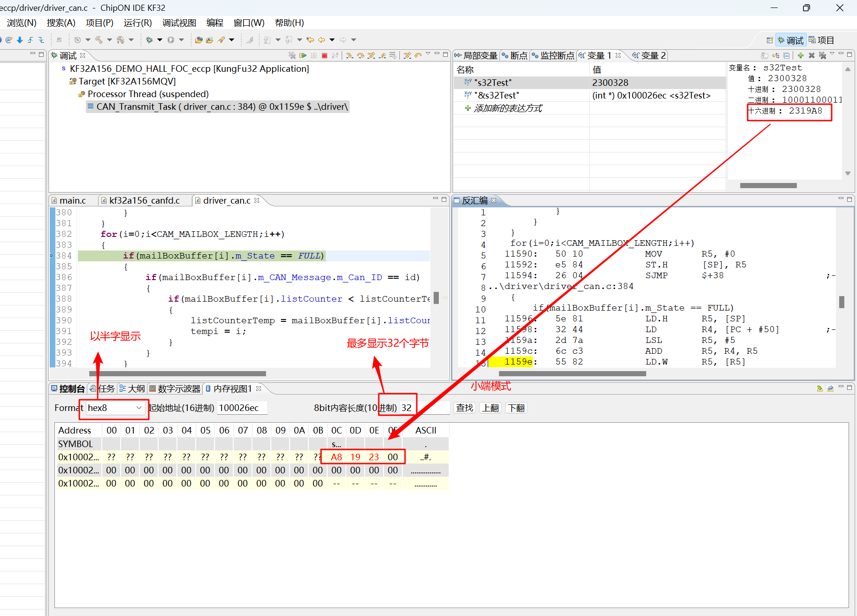This screenshot has height=616, width=857.
Task: Switch to 调试 perspective button
Action: coord(790,40)
